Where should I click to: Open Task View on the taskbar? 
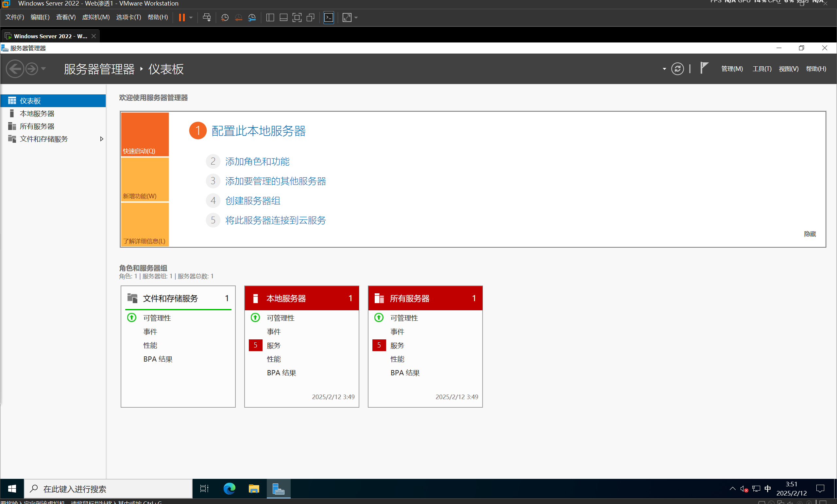click(204, 489)
